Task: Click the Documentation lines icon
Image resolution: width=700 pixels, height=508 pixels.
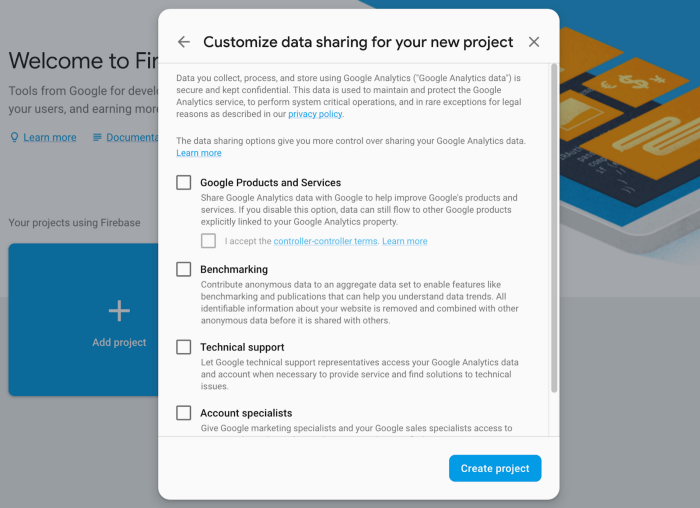Action: pyautogui.click(x=97, y=137)
